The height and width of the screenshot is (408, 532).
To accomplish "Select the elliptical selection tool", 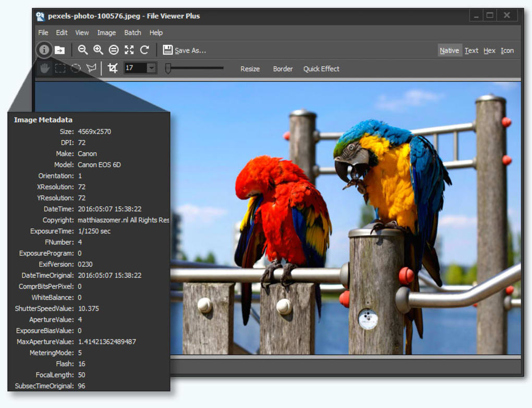I will (x=76, y=68).
